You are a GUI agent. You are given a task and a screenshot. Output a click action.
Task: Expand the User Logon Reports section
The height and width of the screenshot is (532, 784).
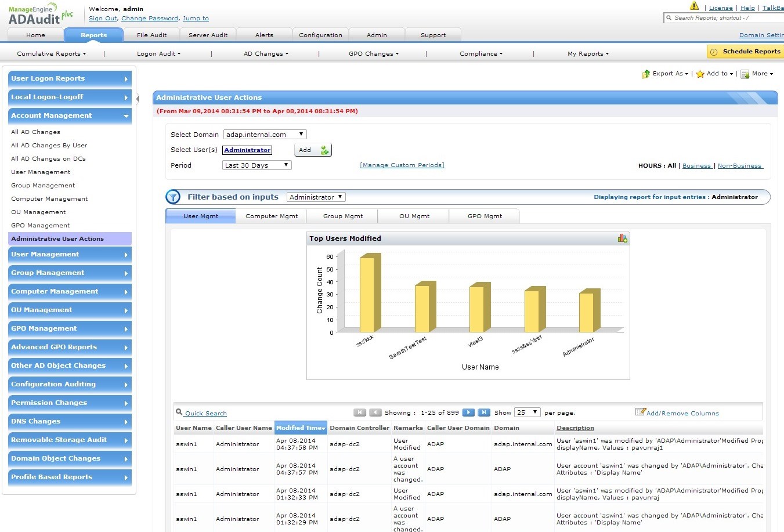pos(70,79)
